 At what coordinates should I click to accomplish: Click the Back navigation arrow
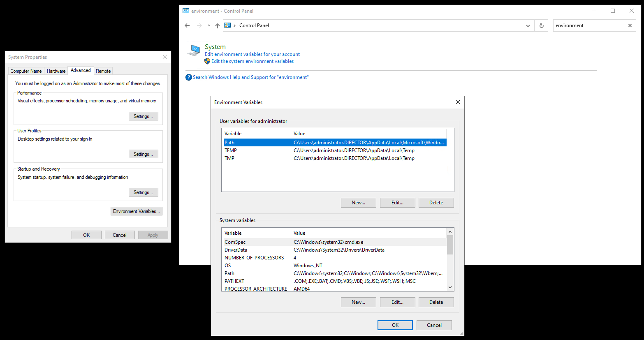(x=187, y=25)
